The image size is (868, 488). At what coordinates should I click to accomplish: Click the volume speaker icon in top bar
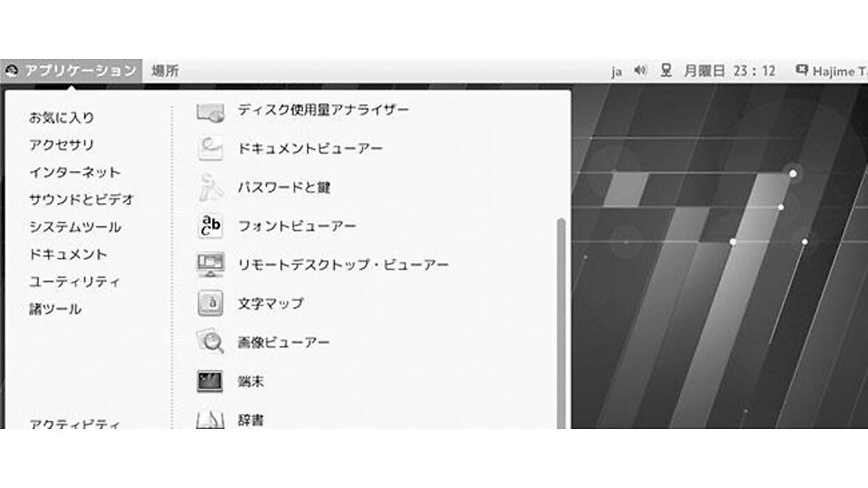point(641,70)
